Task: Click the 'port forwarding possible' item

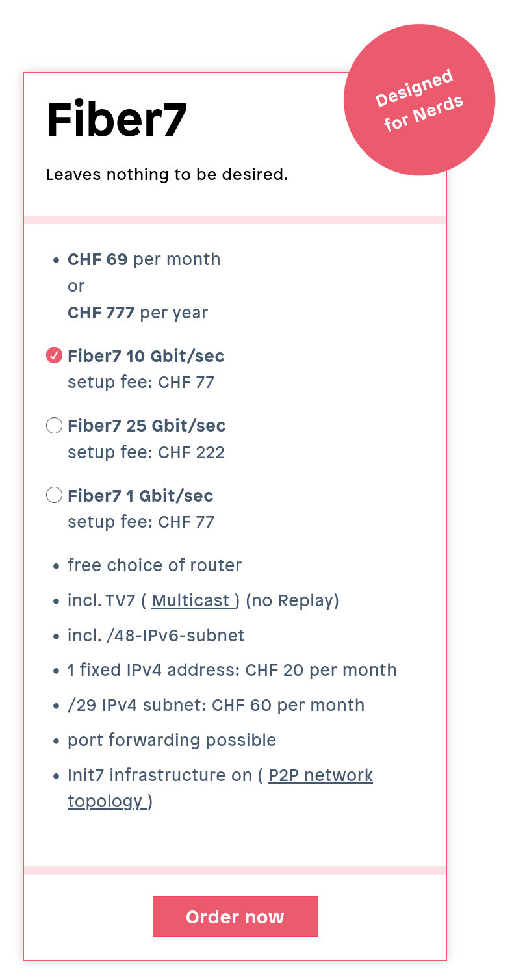Action: pos(172,740)
